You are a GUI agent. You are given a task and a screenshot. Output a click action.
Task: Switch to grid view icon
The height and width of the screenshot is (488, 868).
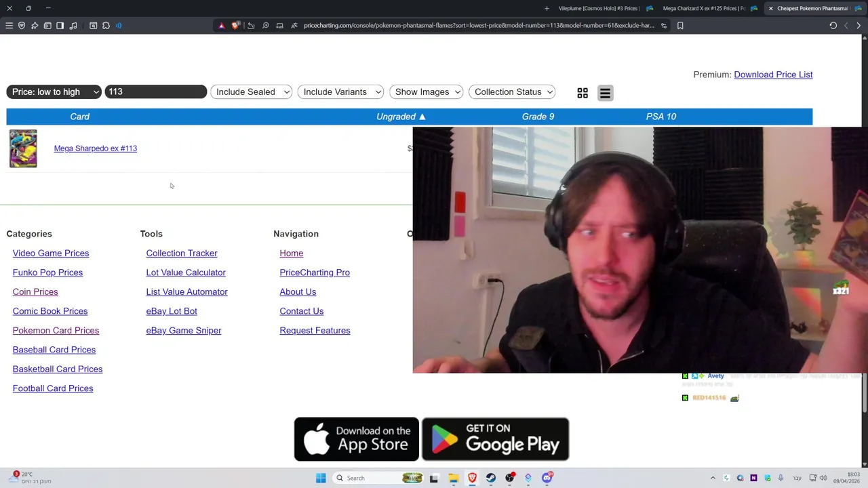coord(583,93)
